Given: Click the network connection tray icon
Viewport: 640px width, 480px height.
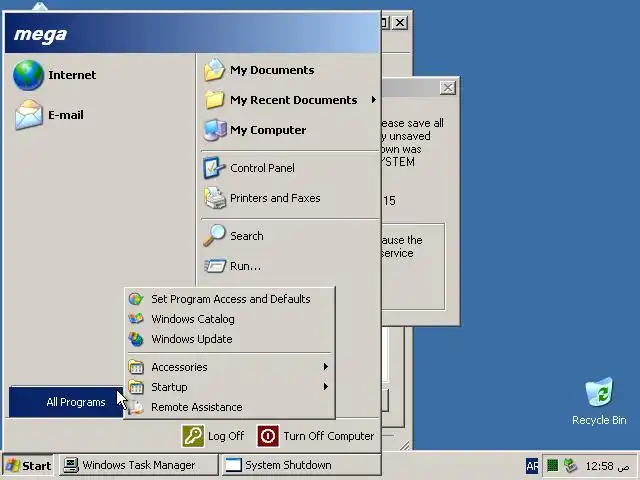Looking at the screenshot, I should point(570,465).
